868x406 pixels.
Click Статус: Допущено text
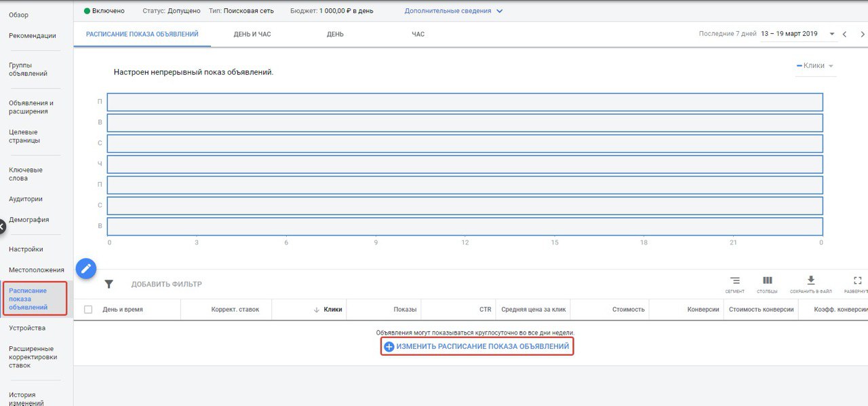(172, 11)
